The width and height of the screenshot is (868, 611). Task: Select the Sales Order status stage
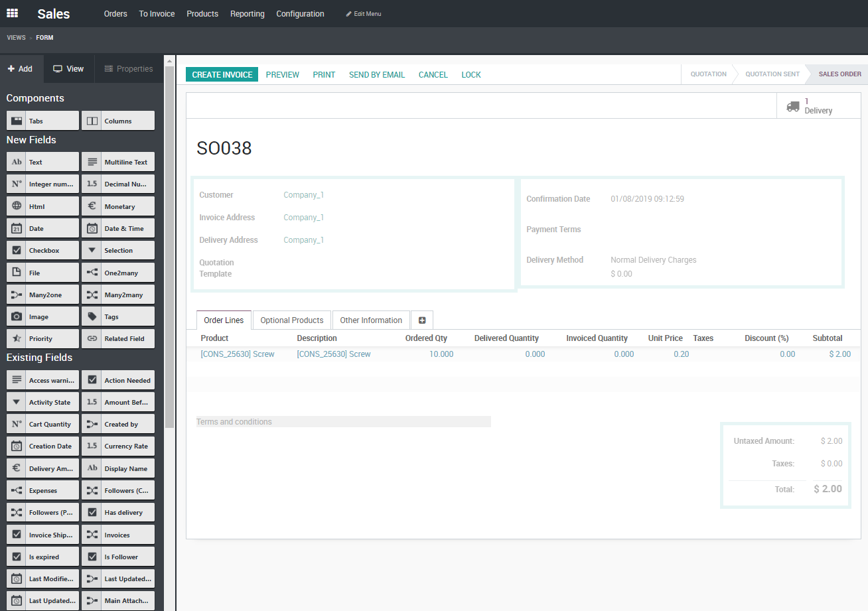point(839,74)
